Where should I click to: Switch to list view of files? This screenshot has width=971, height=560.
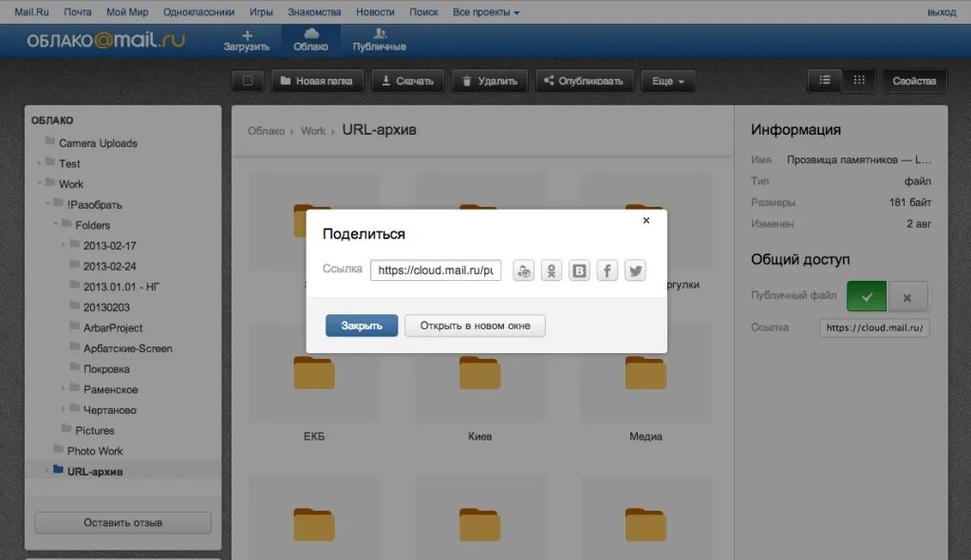tap(824, 81)
